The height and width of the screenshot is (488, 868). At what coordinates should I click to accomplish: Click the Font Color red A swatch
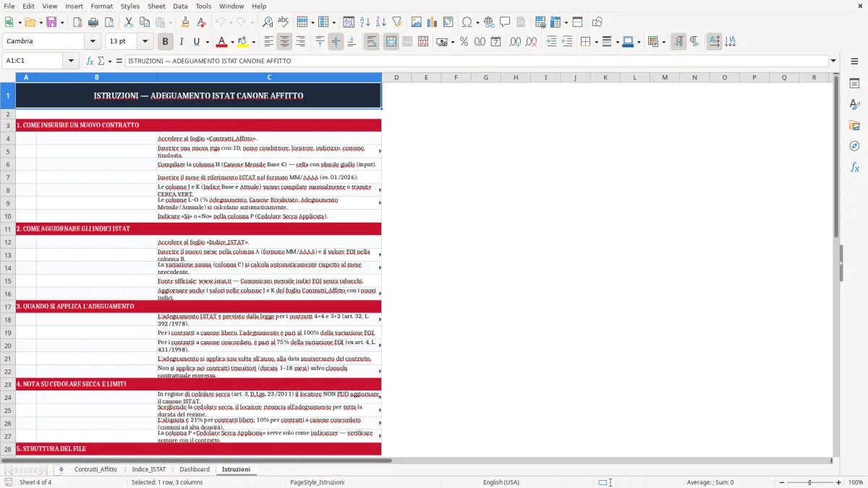pos(222,42)
